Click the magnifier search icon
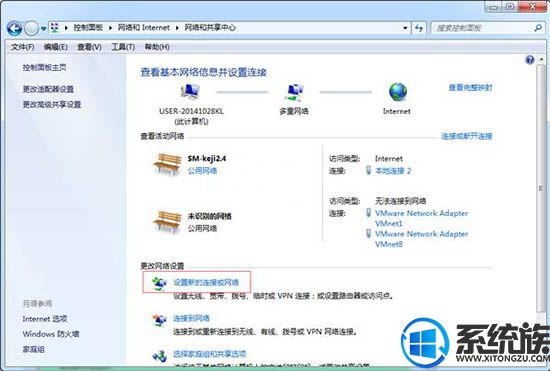This screenshot has width=550, height=371. point(538,28)
